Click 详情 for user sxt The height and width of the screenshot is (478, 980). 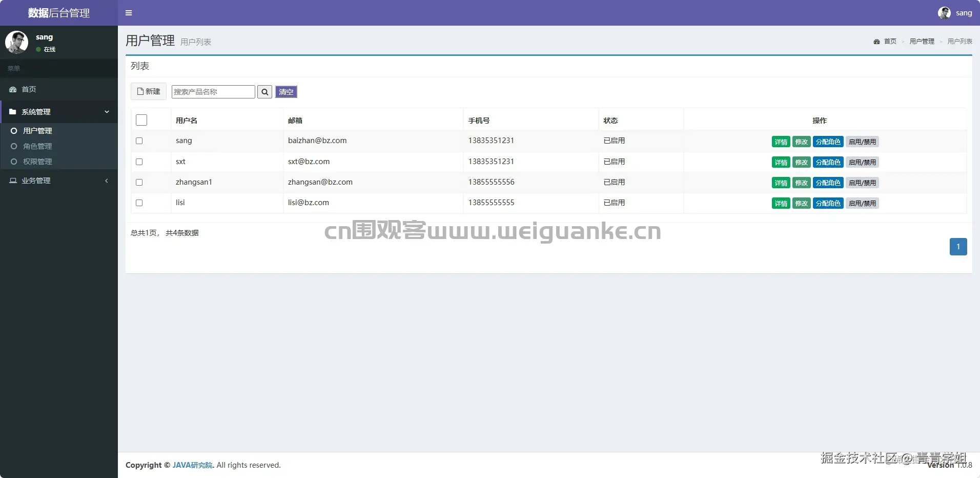coord(781,162)
